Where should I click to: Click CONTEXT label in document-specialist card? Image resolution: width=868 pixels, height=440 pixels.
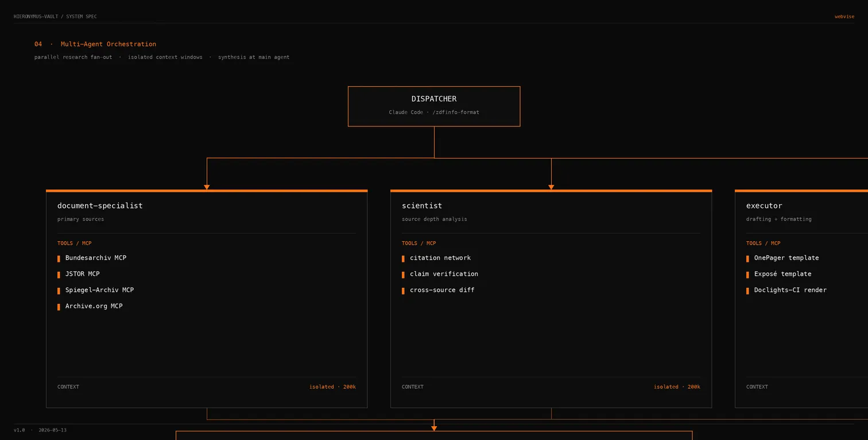tap(68, 387)
